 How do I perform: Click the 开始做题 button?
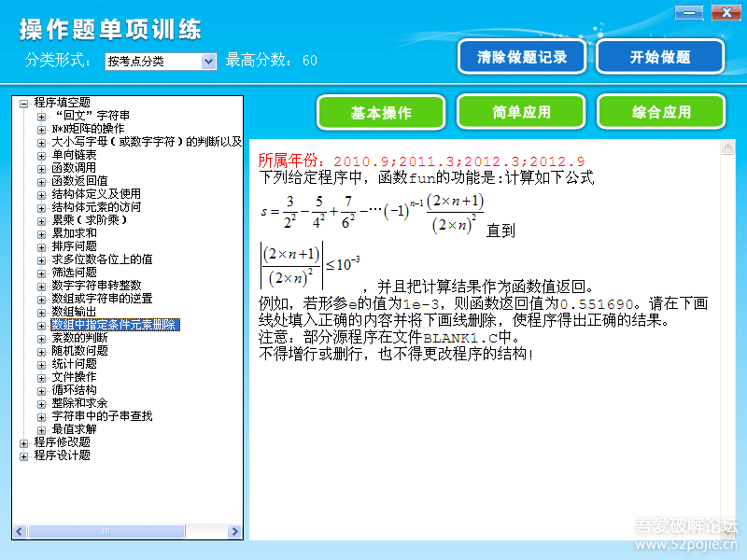click(660, 57)
